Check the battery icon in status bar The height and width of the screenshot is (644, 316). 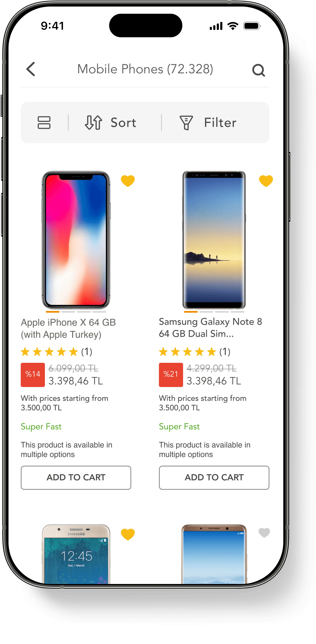click(x=252, y=26)
